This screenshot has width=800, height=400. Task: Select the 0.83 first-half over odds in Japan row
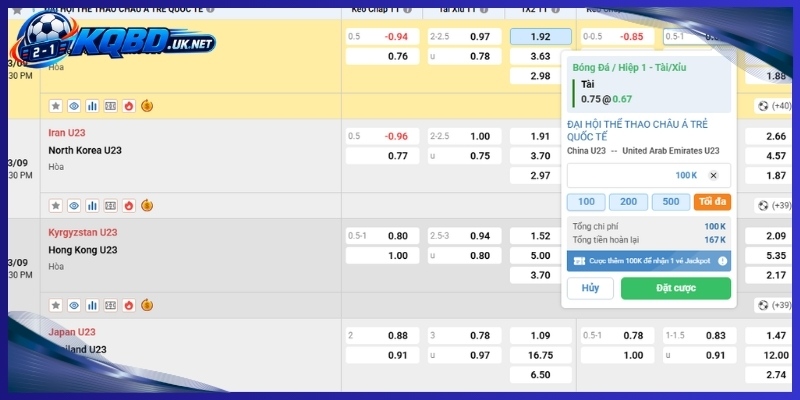point(700,335)
